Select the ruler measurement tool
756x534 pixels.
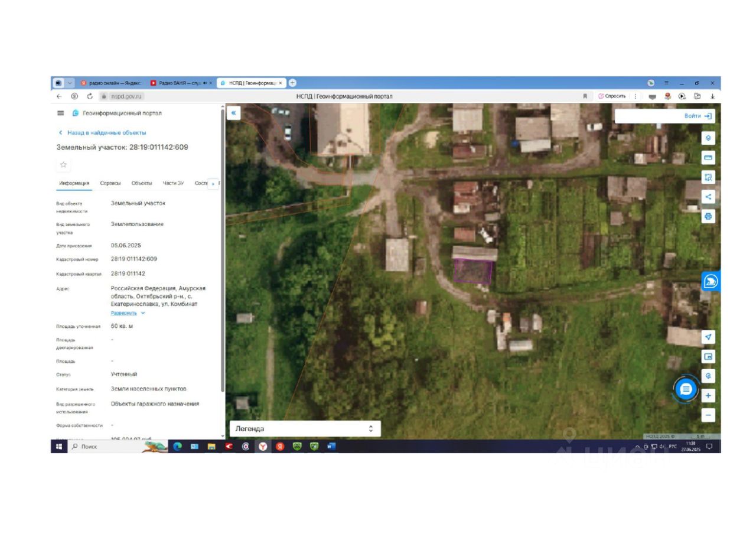(708, 158)
